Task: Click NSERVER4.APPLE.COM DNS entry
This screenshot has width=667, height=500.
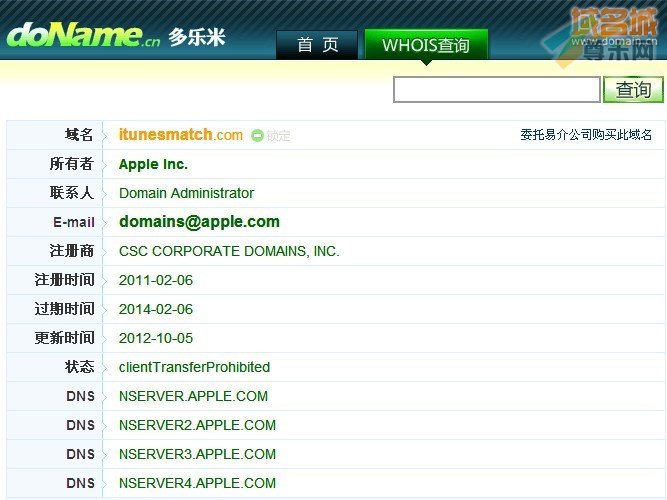Action: click(x=197, y=483)
